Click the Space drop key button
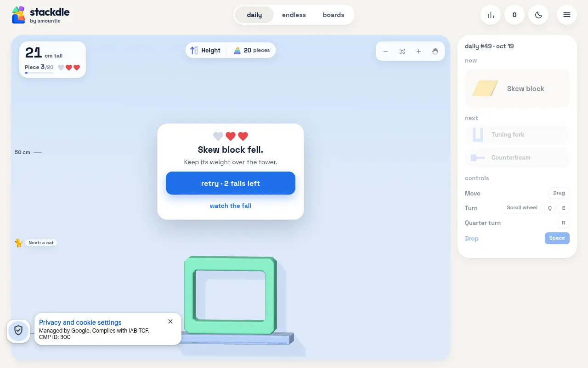The width and height of the screenshot is (588, 368). 557,238
